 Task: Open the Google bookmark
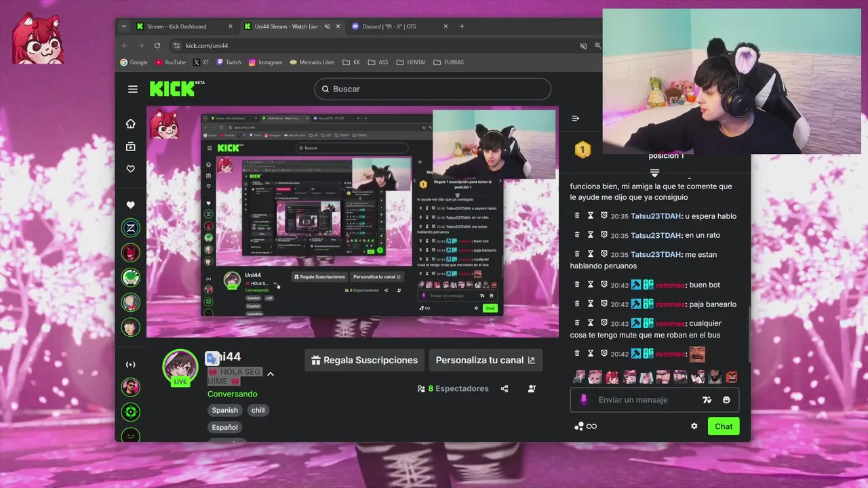(x=134, y=62)
